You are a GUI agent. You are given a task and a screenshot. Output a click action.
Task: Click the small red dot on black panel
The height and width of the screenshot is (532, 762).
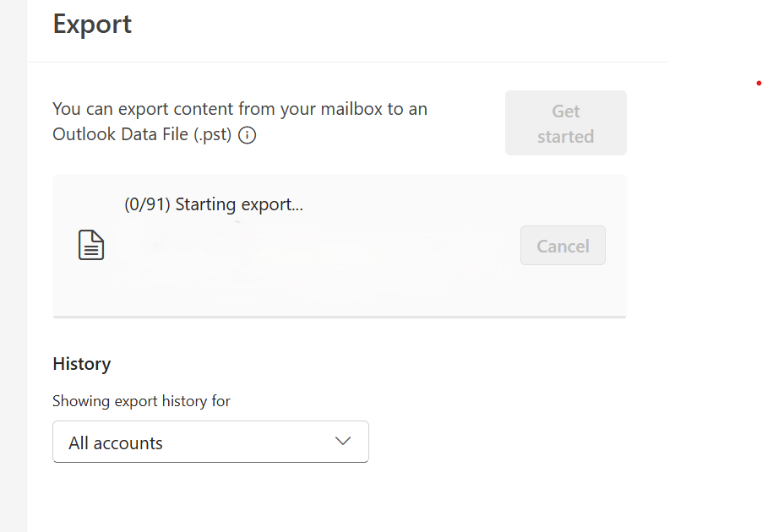tap(759, 84)
